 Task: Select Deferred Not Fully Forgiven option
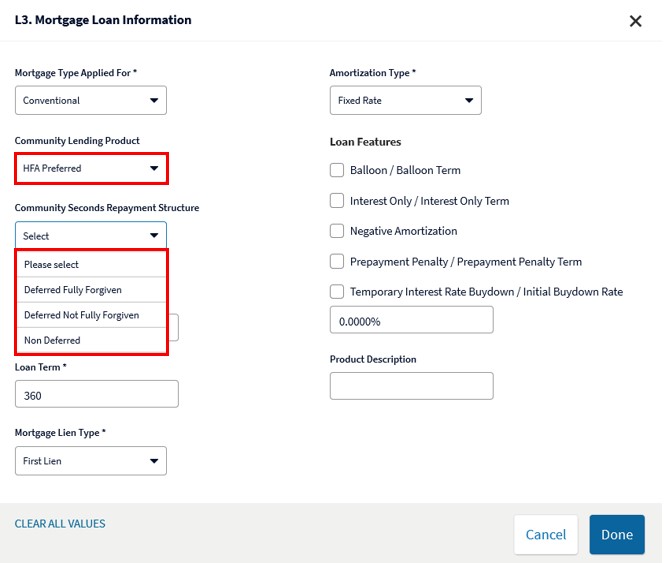point(91,315)
